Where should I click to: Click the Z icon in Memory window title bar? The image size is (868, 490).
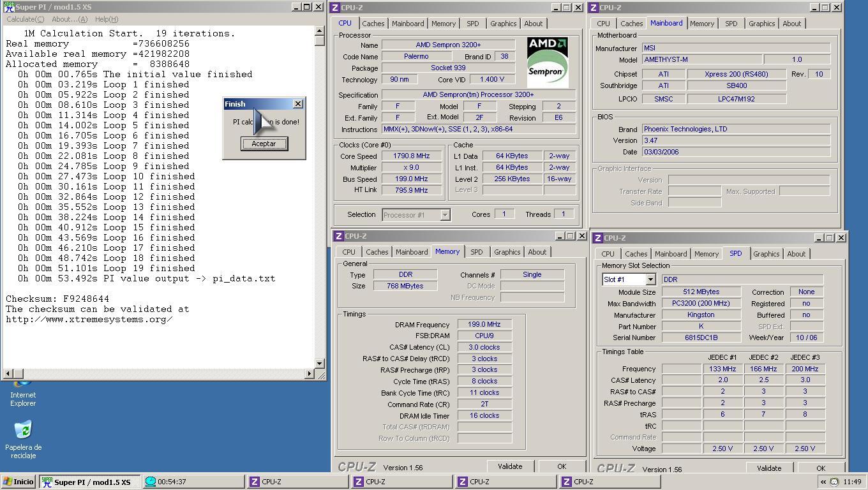[339, 236]
